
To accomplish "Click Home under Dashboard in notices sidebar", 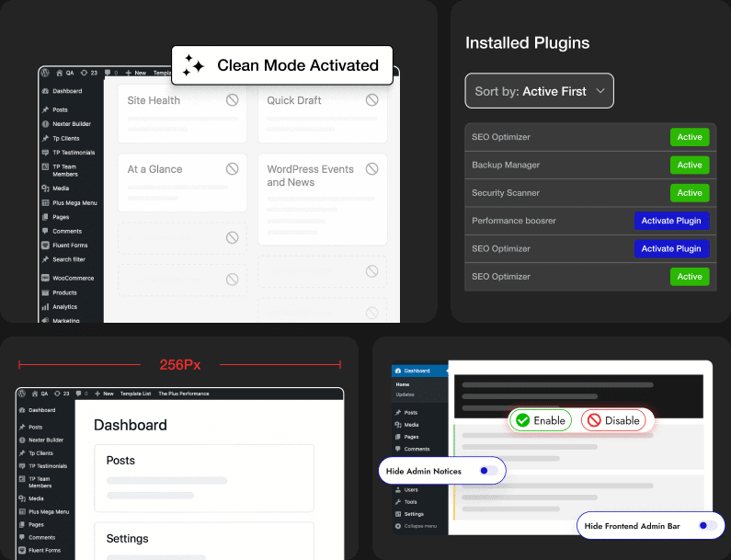I will point(403,384).
